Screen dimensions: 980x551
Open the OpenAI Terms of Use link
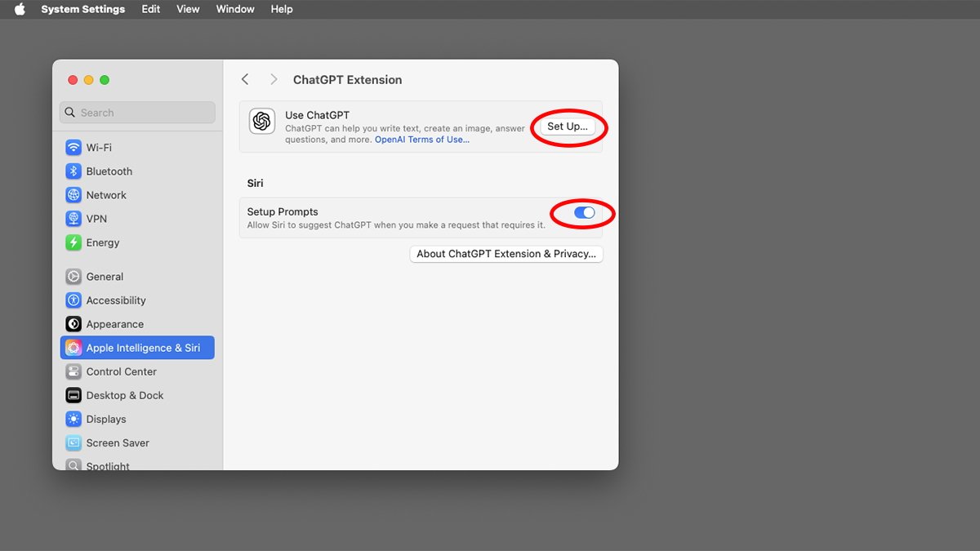coord(421,140)
